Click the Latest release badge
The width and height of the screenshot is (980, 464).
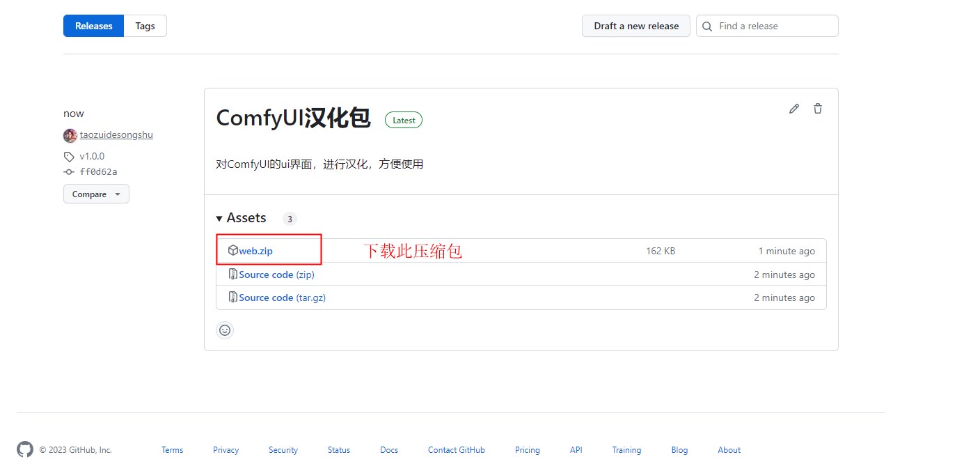[404, 120]
